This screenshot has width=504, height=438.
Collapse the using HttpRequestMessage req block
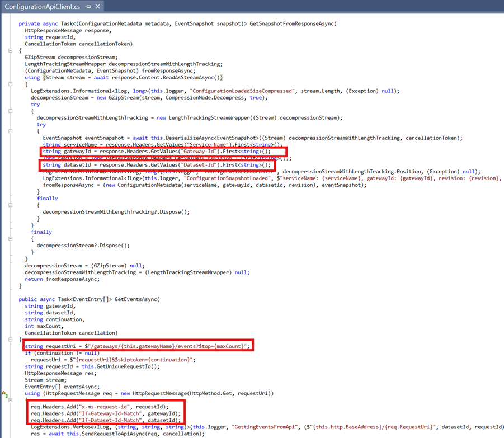click(11, 400)
